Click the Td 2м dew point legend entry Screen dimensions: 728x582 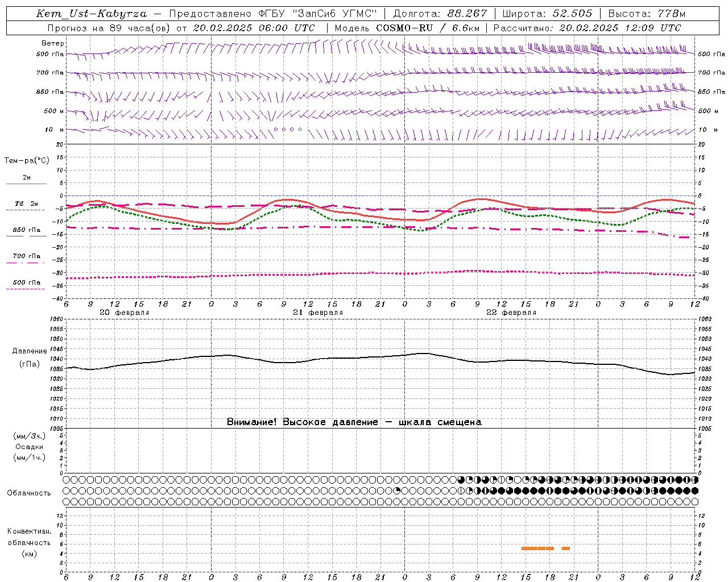27,203
